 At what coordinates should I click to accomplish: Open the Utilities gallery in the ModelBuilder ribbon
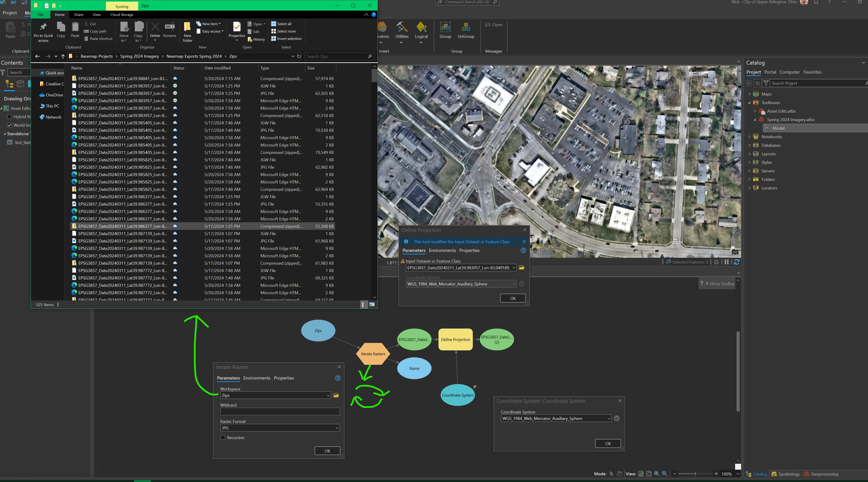tap(402, 32)
